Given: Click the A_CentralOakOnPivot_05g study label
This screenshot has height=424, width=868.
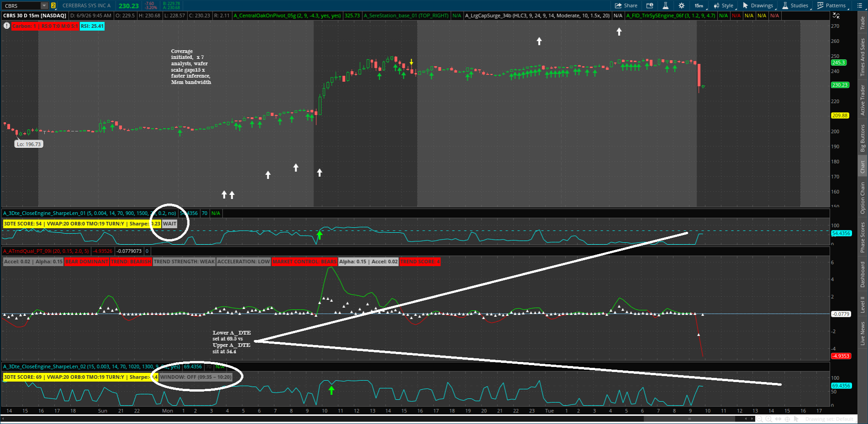Looking at the screenshot, I should (x=287, y=16).
